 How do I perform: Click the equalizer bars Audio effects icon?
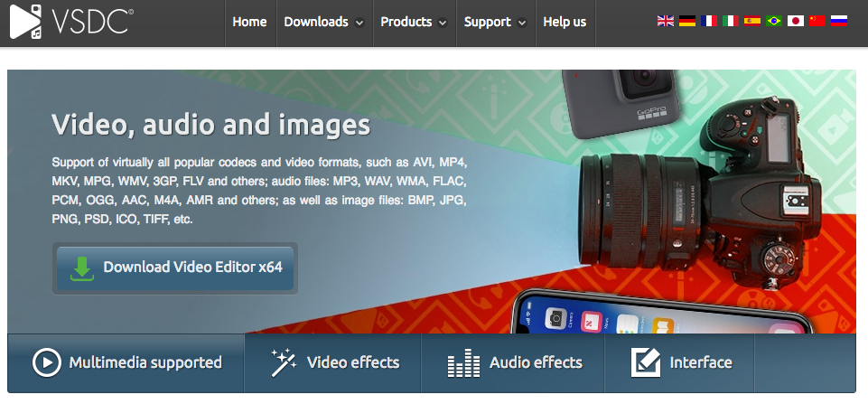coord(463,363)
